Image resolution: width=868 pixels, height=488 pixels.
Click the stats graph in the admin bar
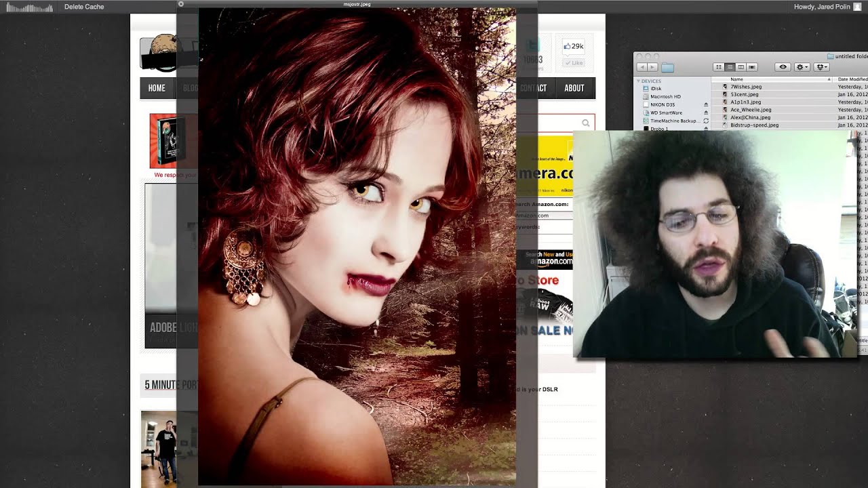31,7
